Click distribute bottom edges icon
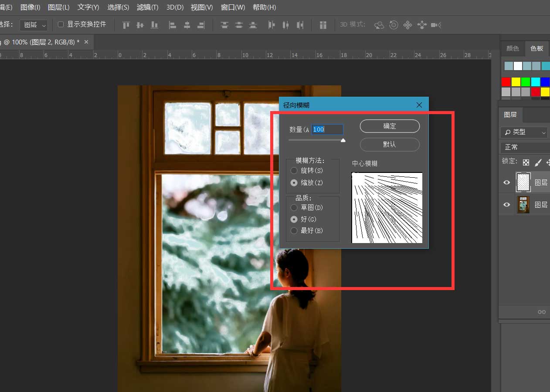The width and height of the screenshot is (550, 392). [x=253, y=25]
